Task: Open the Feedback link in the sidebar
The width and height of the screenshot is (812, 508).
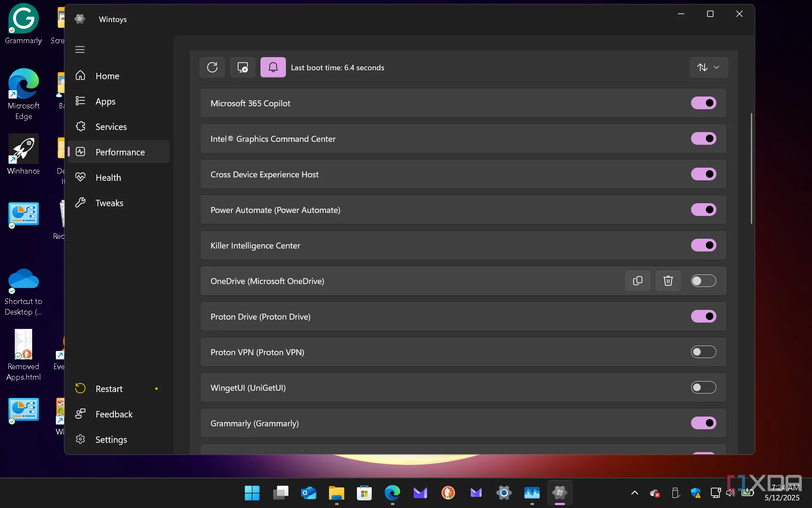Action: pyautogui.click(x=114, y=414)
